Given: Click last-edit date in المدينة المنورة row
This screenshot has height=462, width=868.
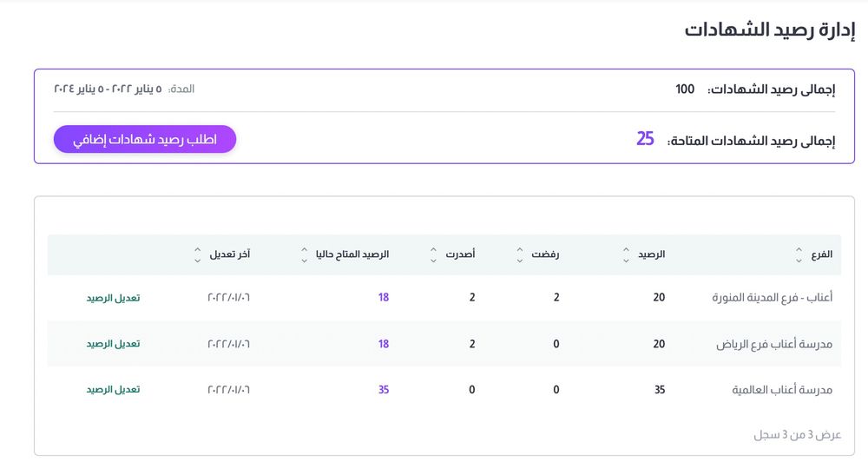Looking at the screenshot, I should click(228, 298).
